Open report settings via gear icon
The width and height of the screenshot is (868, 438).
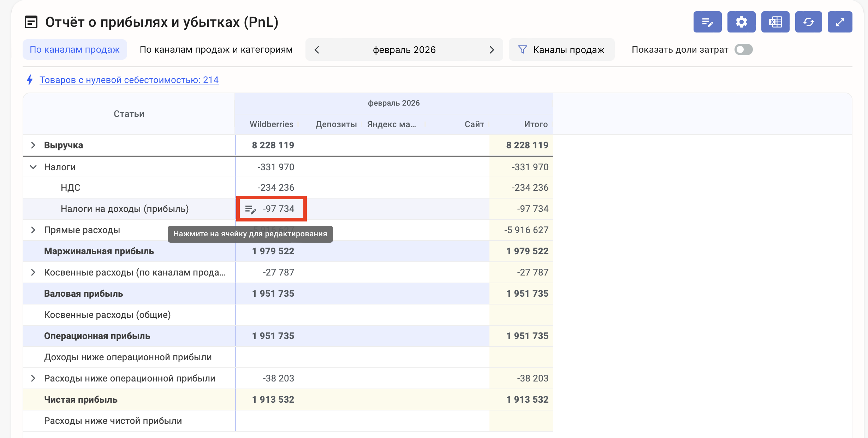tap(741, 22)
